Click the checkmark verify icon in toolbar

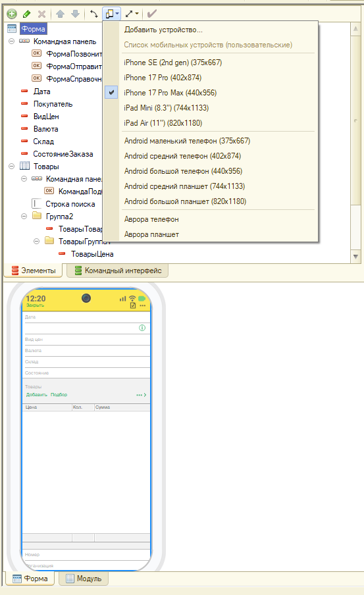(152, 14)
